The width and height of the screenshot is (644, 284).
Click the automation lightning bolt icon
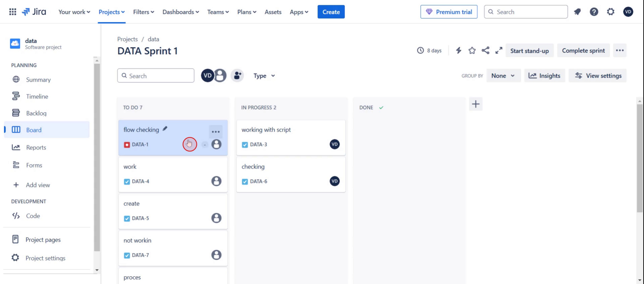pos(458,51)
